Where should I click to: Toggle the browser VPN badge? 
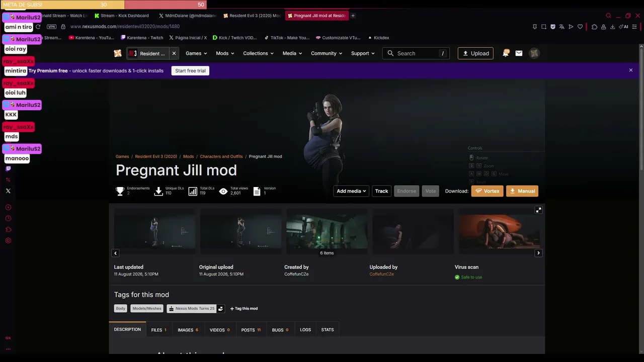51,27
